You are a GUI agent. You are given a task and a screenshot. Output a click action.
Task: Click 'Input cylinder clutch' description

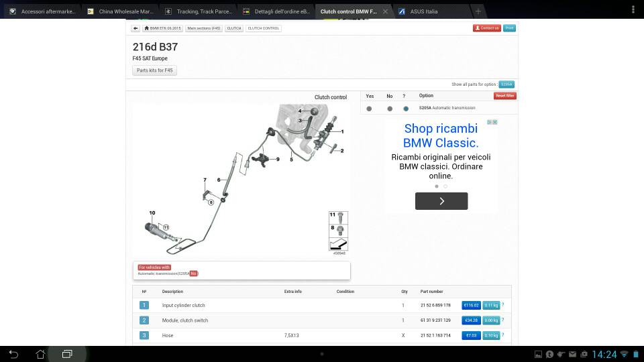(x=183, y=306)
